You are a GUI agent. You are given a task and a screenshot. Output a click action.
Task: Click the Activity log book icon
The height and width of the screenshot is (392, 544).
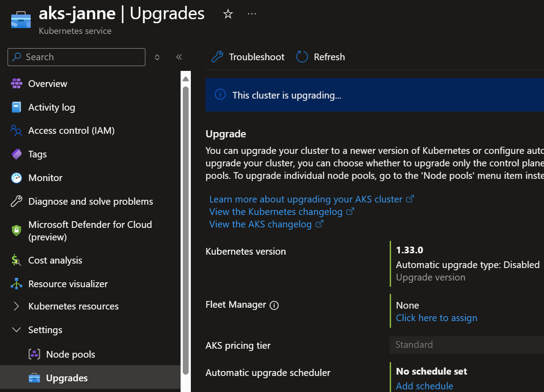click(x=16, y=107)
